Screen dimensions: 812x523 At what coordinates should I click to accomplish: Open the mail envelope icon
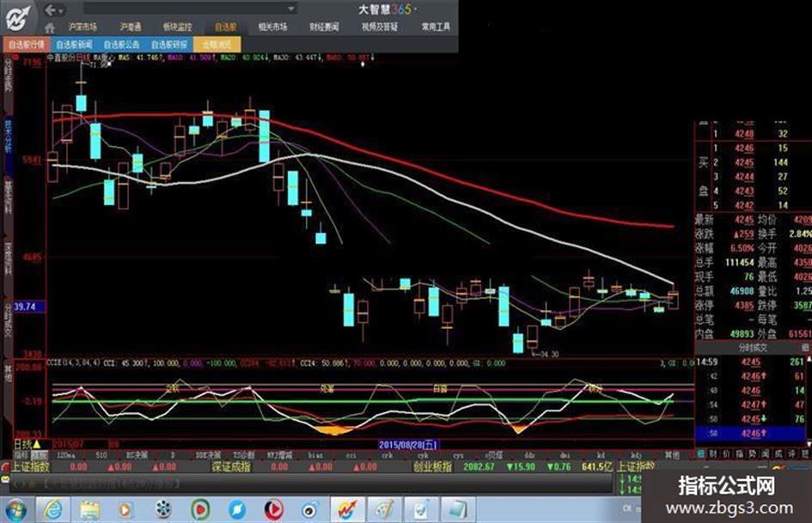pyautogui.click(x=5, y=479)
